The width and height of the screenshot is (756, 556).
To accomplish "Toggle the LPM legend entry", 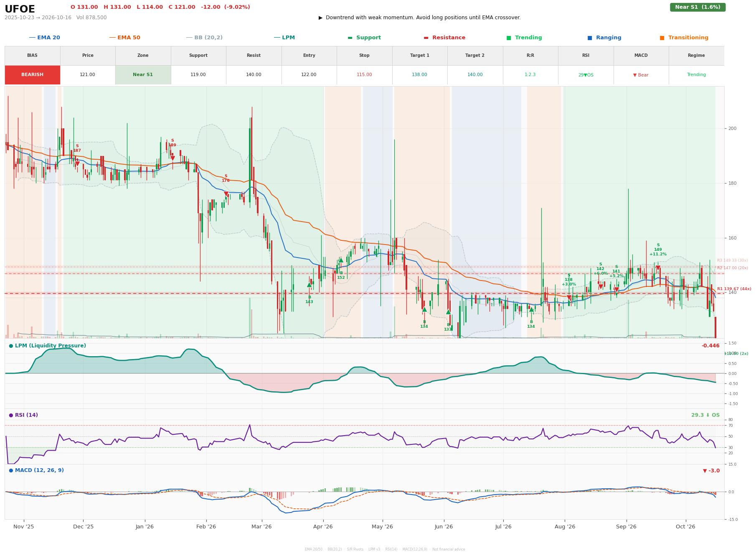I will [x=284, y=38].
